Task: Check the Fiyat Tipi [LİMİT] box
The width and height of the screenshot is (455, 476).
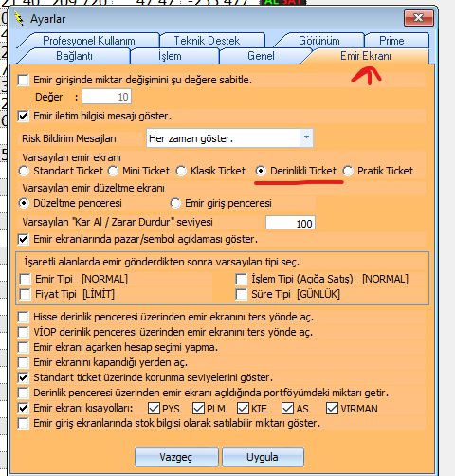Action: point(25,294)
